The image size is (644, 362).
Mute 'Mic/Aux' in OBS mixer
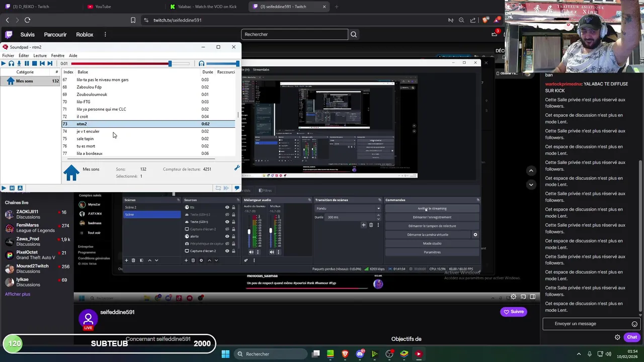(x=273, y=252)
